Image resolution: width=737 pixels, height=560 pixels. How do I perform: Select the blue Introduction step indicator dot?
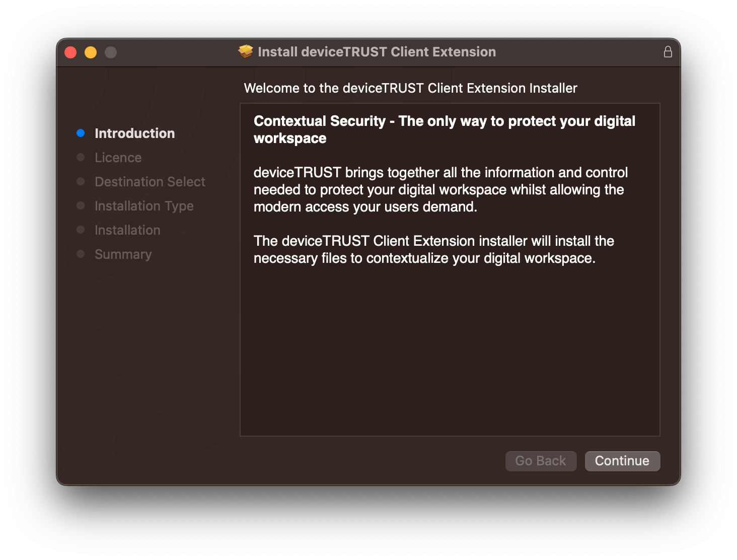(81, 133)
